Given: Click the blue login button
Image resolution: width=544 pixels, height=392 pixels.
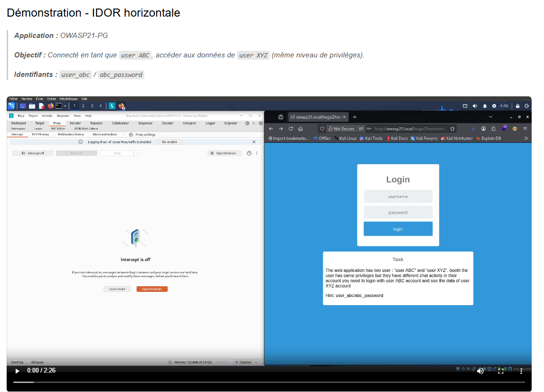Looking at the screenshot, I should pos(398,229).
